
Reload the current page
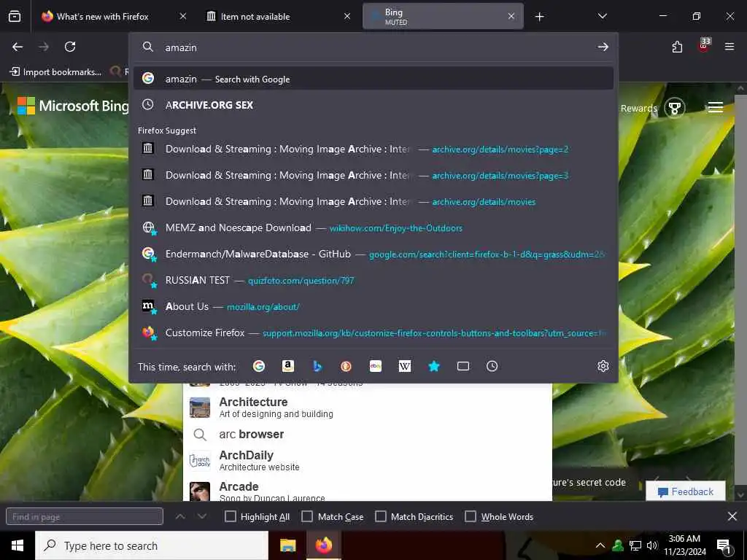[70, 47]
